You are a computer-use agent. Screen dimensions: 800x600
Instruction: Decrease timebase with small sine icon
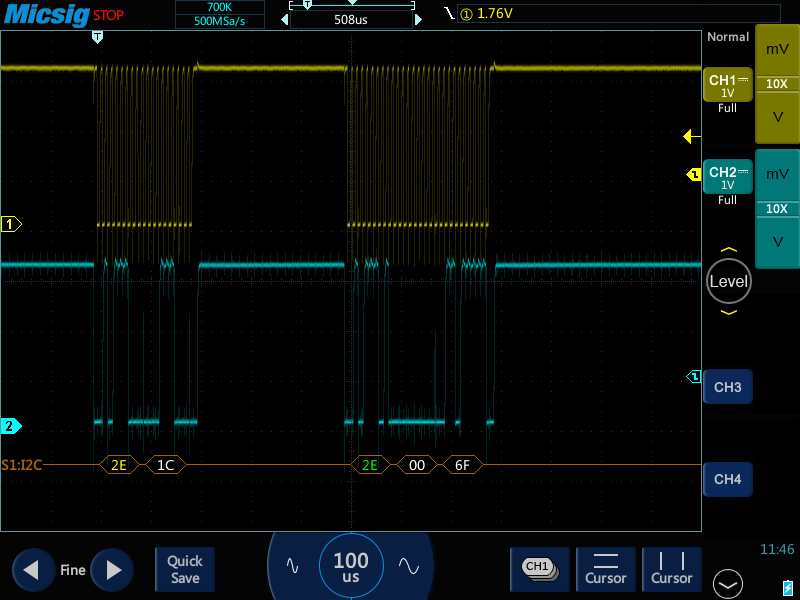(292, 566)
